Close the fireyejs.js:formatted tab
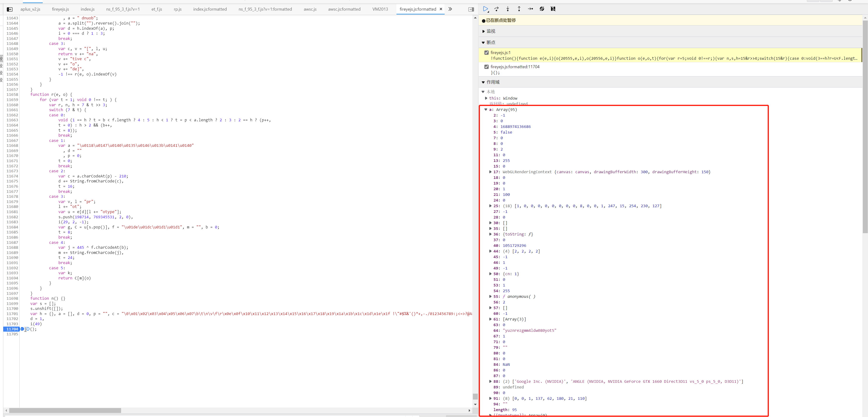868x417 pixels. [441, 9]
